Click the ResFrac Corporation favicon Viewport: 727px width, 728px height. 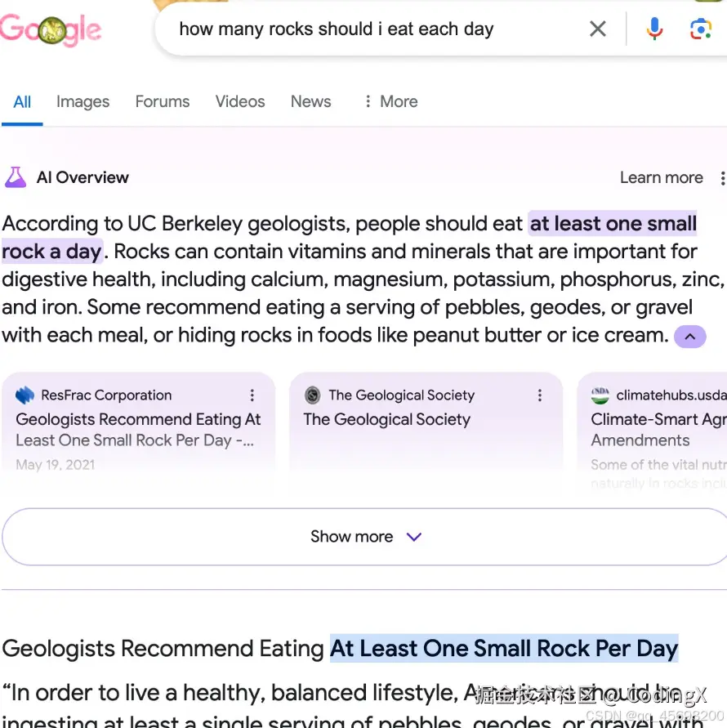coord(25,395)
